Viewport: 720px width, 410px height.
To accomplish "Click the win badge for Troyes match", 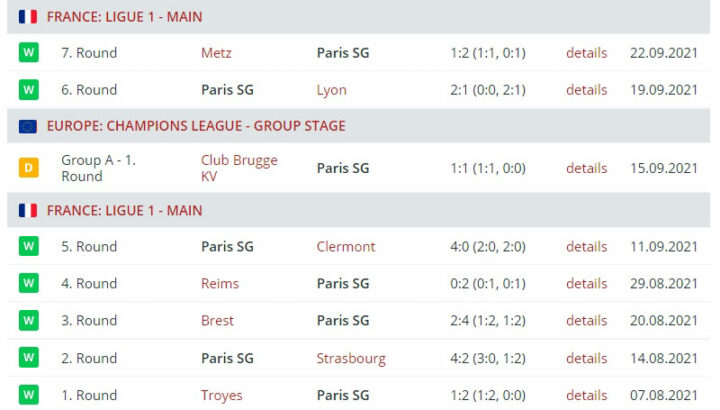I will [x=28, y=395].
